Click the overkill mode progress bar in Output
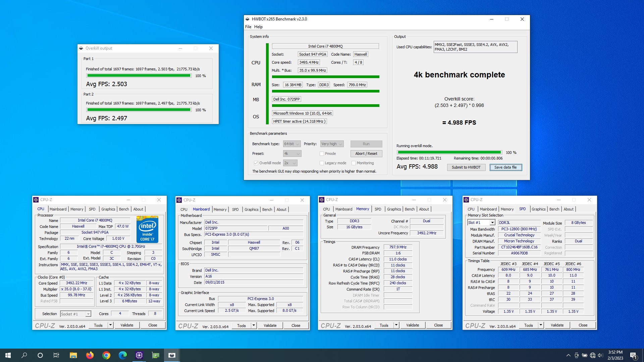The width and height of the screenshot is (644, 362). (449, 153)
